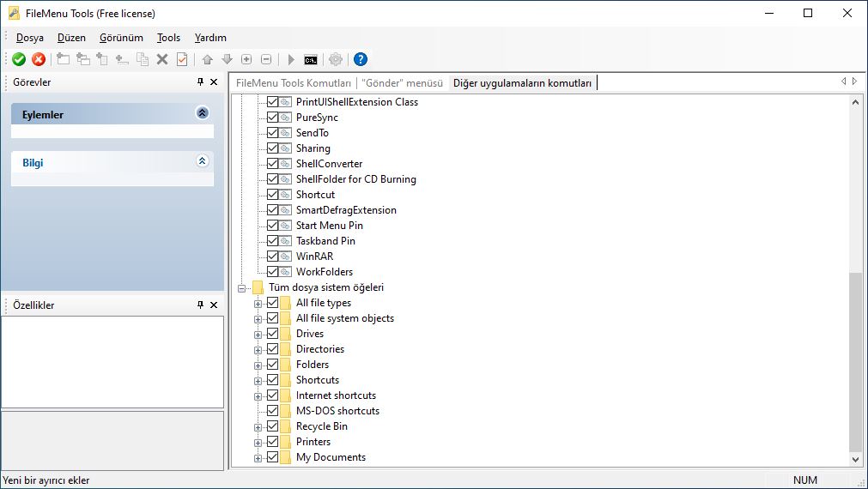The width and height of the screenshot is (868, 489).
Task: Click the tab strip scroll right arrow
Action: tap(855, 81)
